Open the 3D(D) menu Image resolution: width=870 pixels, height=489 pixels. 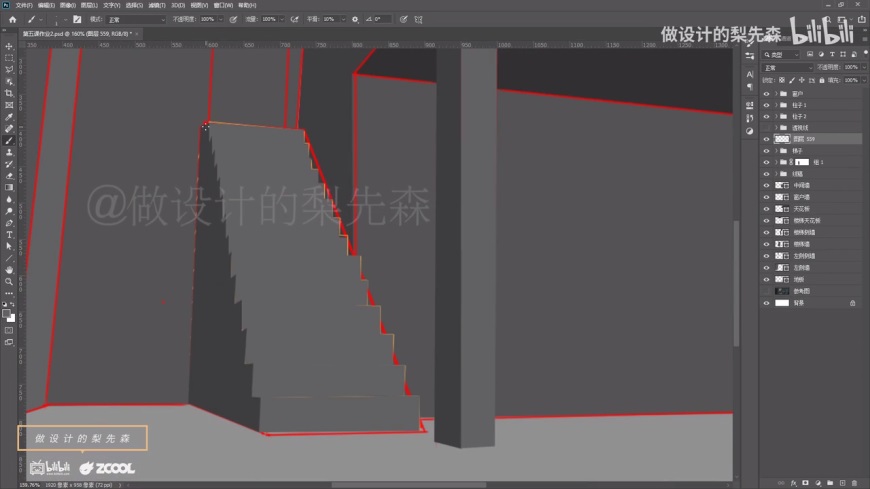(178, 5)
